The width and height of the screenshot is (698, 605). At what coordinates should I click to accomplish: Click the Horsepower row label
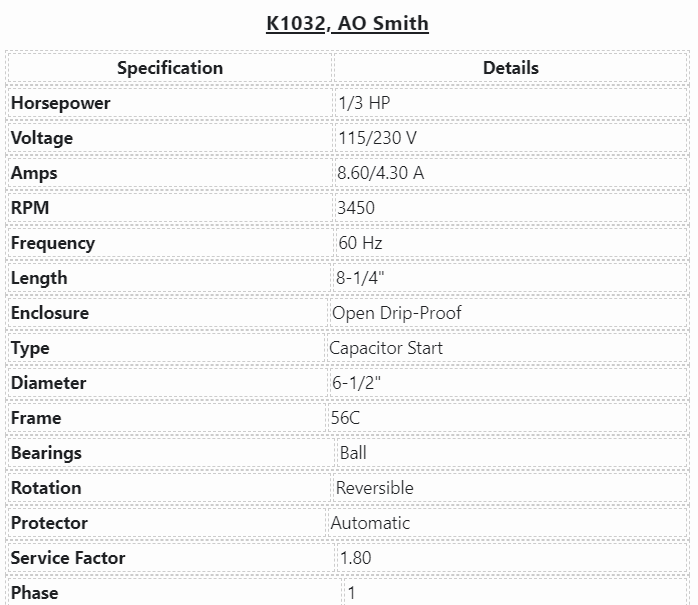[x=61, y=103]
